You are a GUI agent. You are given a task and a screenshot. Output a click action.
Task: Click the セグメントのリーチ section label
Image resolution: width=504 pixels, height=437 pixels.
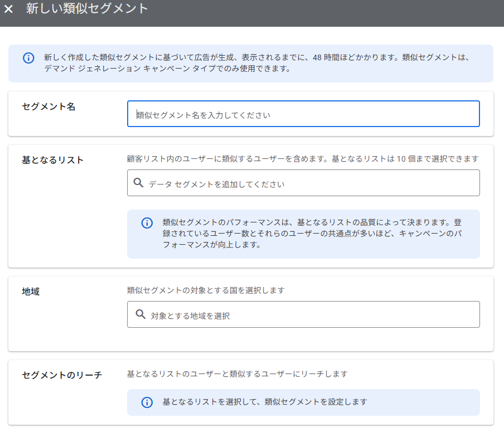click(x=62, y=375)
